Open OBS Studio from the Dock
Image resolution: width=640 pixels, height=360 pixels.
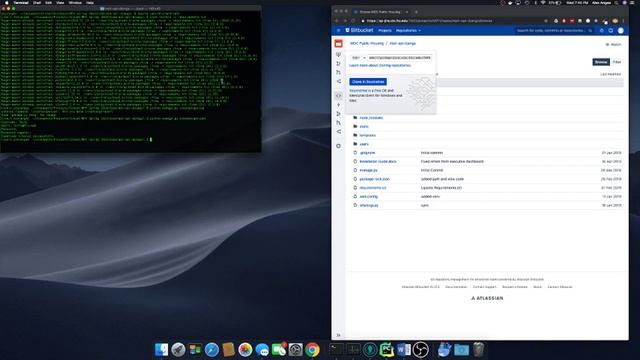click(420, 350)
